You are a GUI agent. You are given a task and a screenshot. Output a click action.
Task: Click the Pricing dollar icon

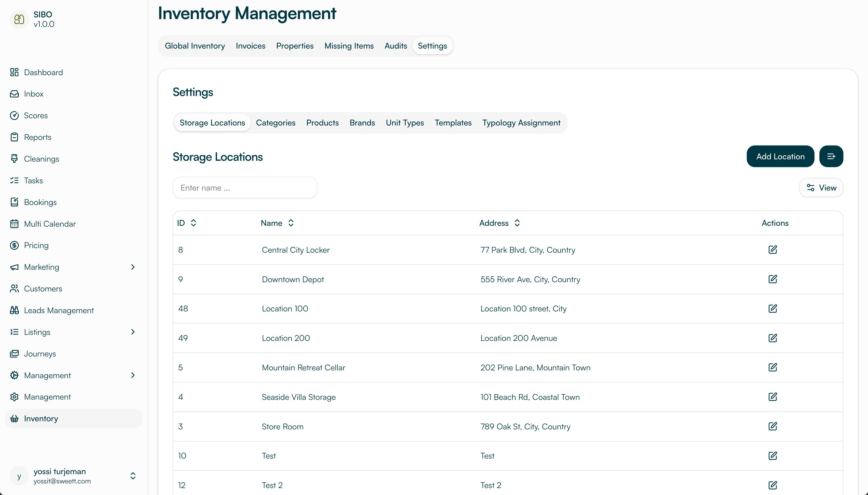15,245
